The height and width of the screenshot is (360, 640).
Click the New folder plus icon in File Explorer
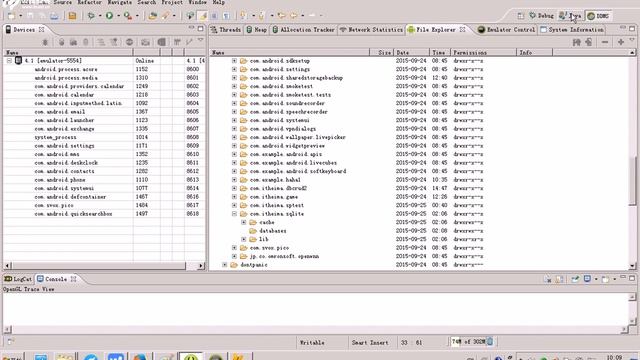(x=620, y=42)
